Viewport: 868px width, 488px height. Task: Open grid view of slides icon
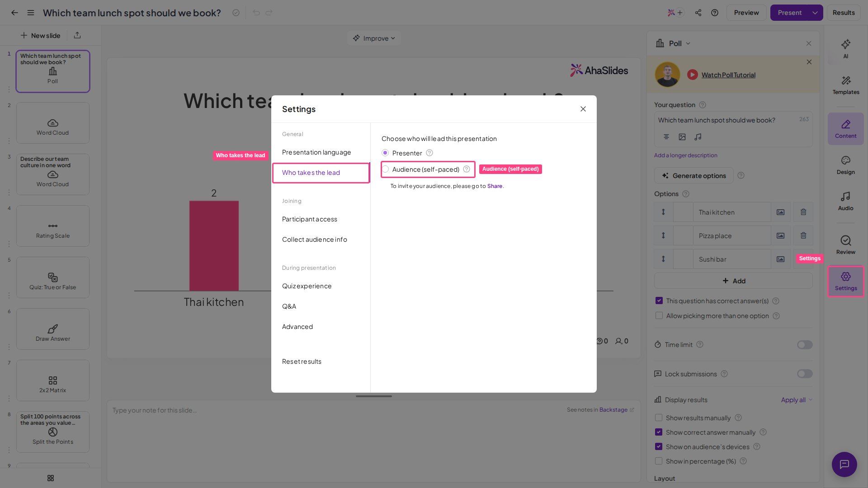pyautogui.click(x=51, y=478)
